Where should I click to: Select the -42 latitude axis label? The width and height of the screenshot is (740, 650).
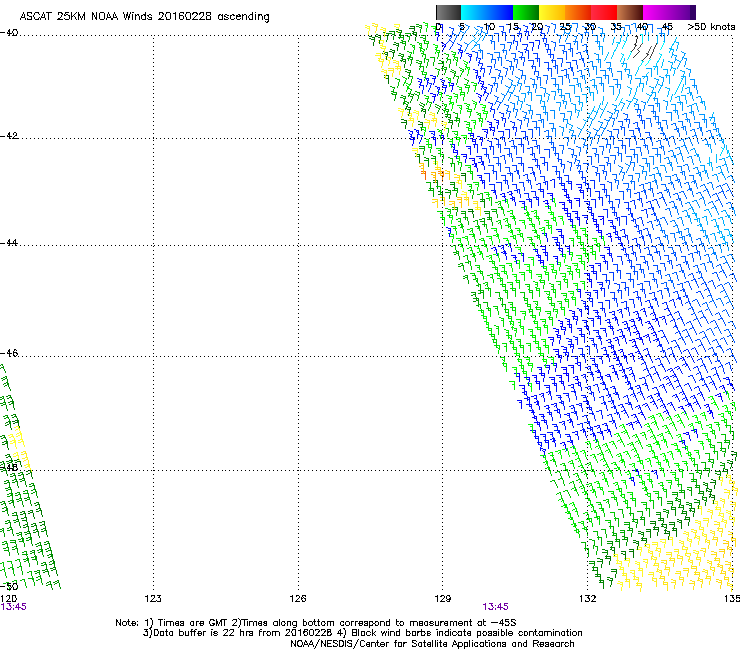(x=9, y=136)
